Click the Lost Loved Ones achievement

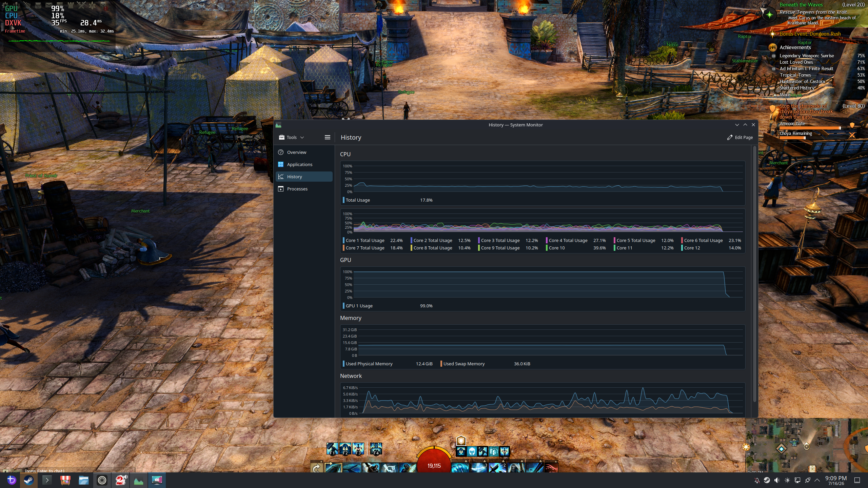tap(796, 62)
